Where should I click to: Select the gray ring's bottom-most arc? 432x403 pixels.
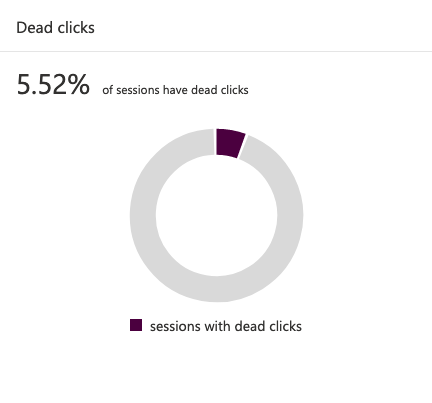point(216,289)
